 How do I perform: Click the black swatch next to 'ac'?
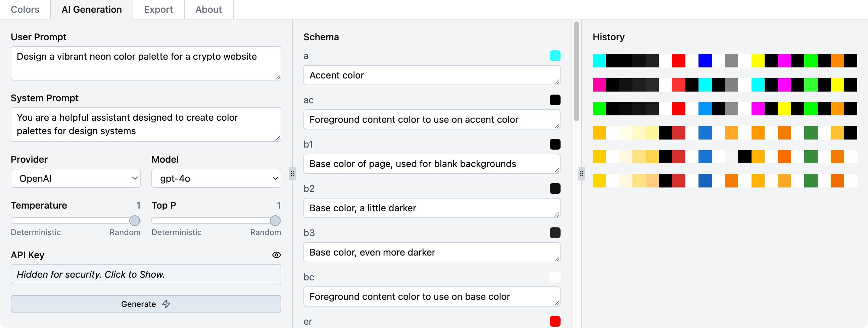pos(554,100)
